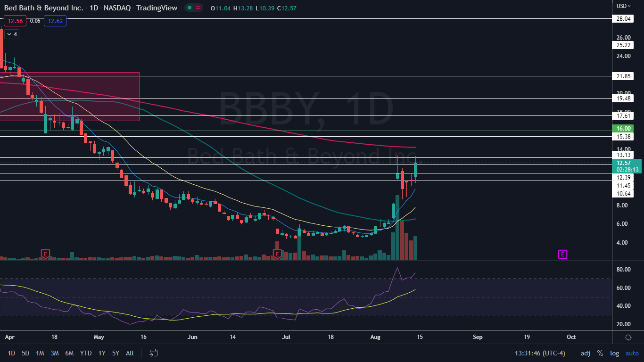Screen dimensions: 644x362
Task: Toggle adjusted data with adj
Action: click(x=586, y=353)
